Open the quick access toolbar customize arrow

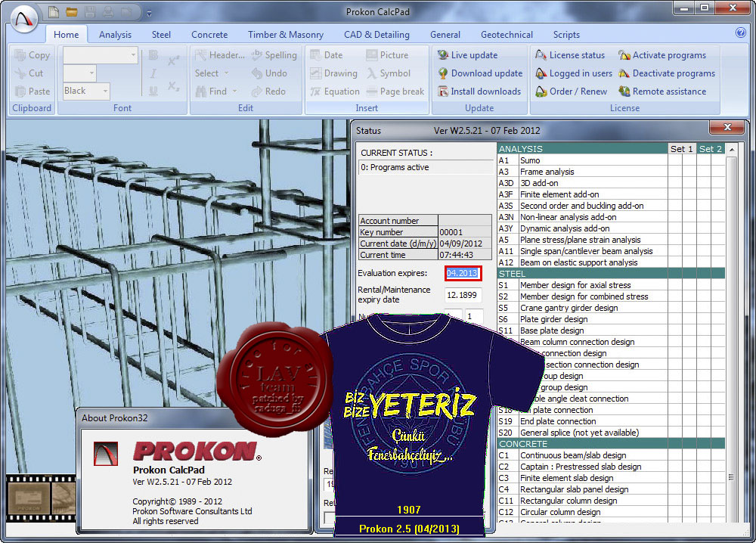pyautogui.click(x=149, y=14)
